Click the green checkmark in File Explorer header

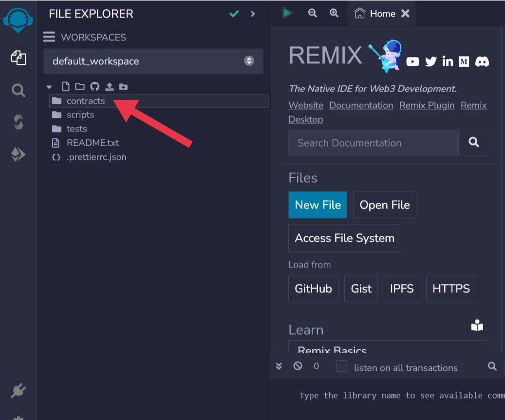[x=234, y=14]
